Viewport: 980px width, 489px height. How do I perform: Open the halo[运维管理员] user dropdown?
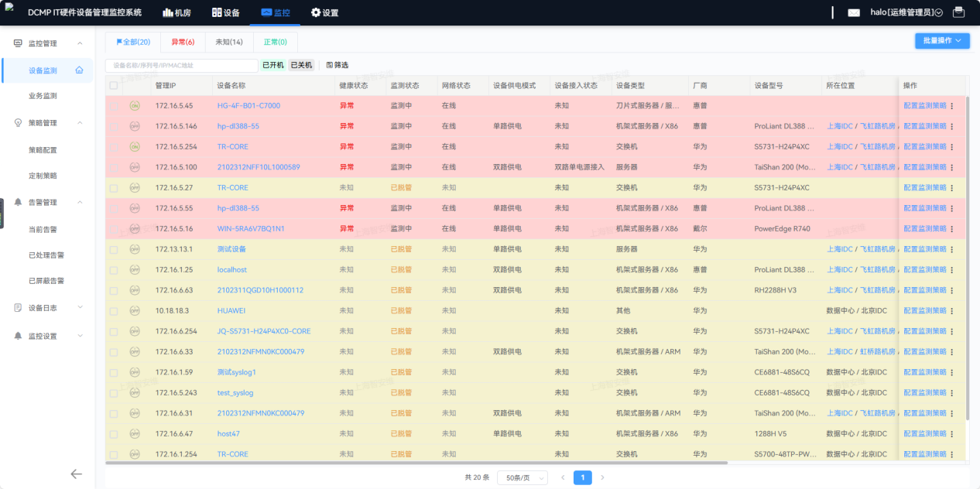[x=906, y=12]
